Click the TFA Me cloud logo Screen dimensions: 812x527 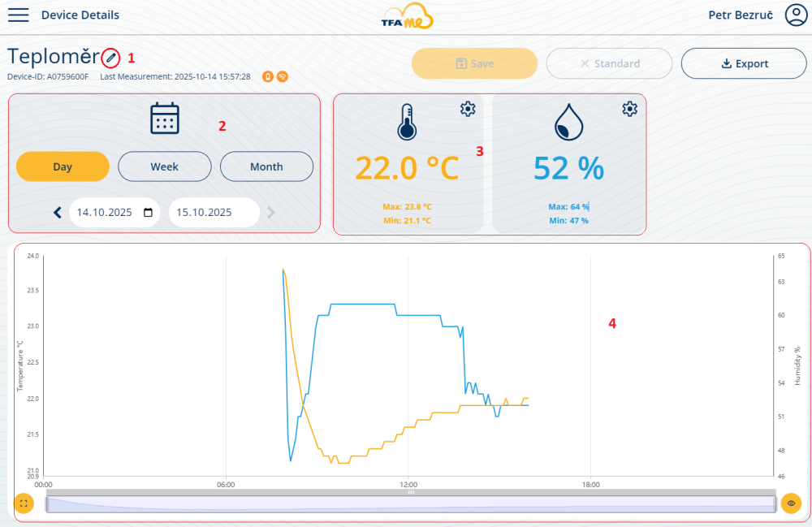pyautogui.click(x=408, y=16)
